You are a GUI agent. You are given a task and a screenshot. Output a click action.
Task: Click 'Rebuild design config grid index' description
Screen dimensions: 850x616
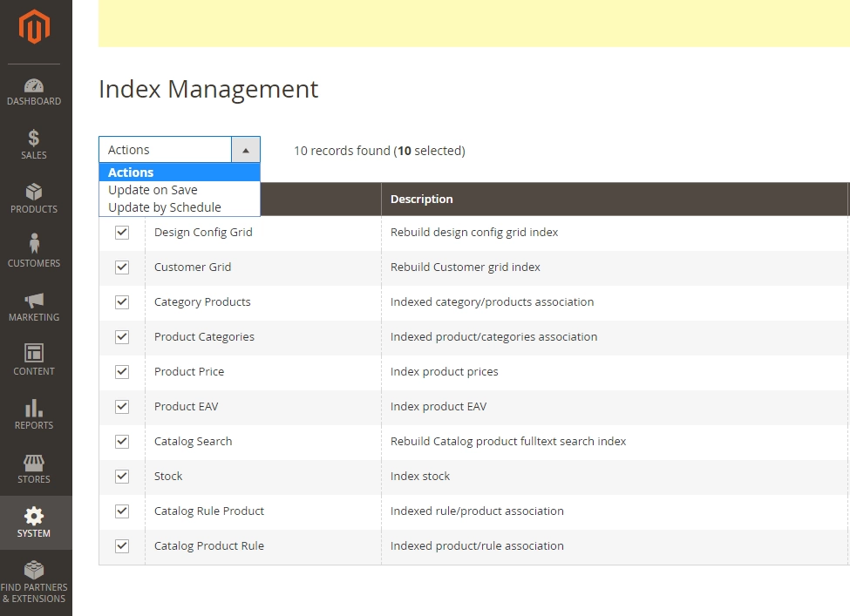click(x=474, y=233)
